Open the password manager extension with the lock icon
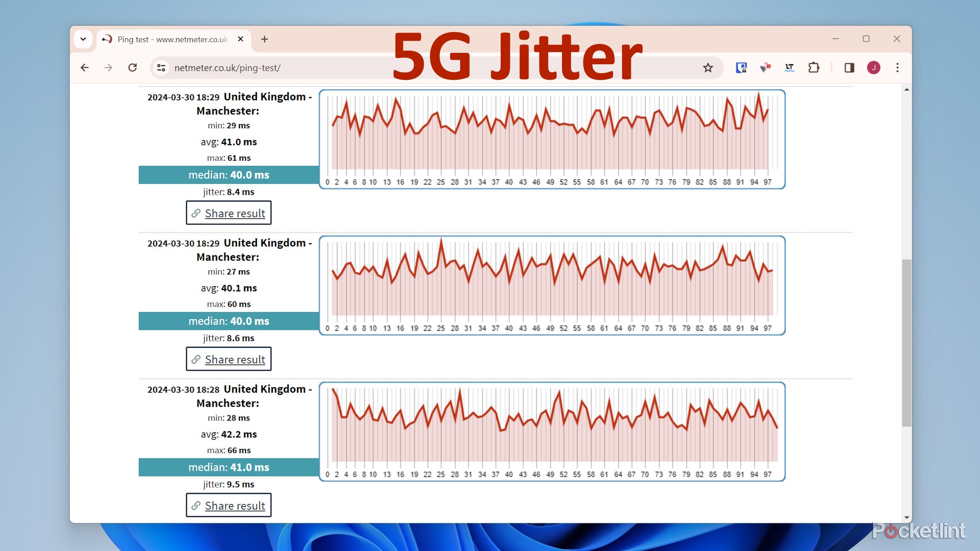980x551 pixels. coord(742,68)
